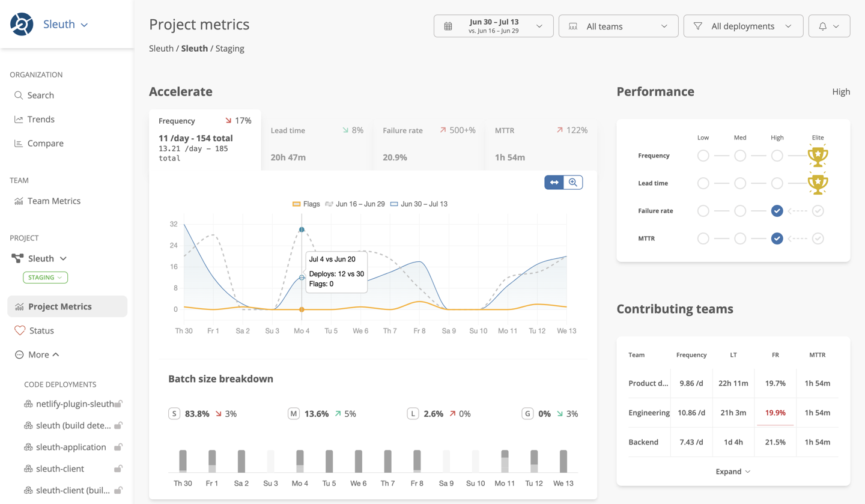This screenshot has width=865, height=504.
Task: Click Engineering 19.9% failure rate cell
Action: (x=775, y=413)
